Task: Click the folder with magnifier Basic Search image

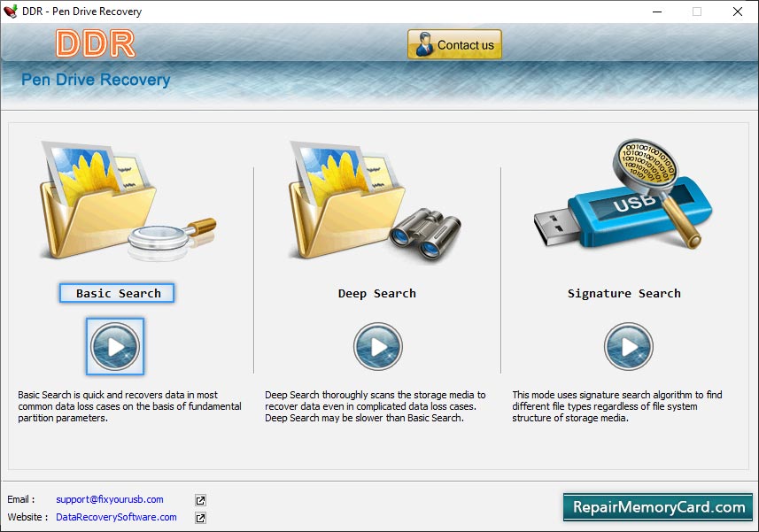Action: 127,201
